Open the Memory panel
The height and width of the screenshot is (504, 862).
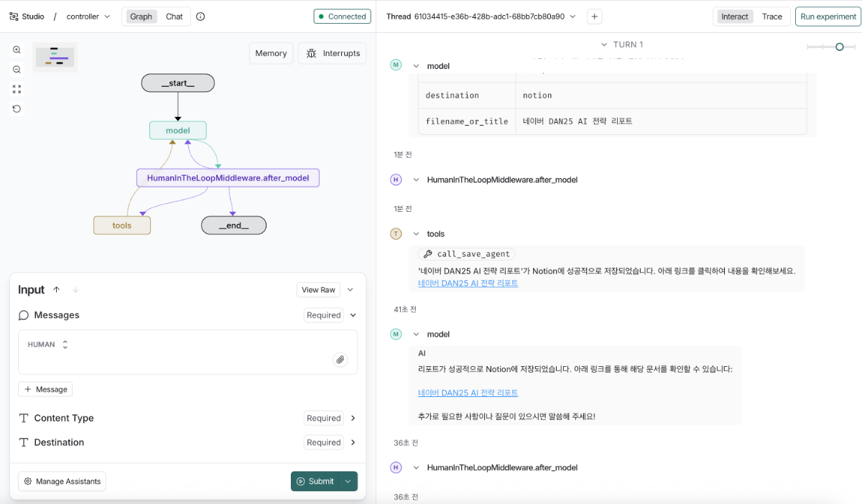tap(271, 53)
